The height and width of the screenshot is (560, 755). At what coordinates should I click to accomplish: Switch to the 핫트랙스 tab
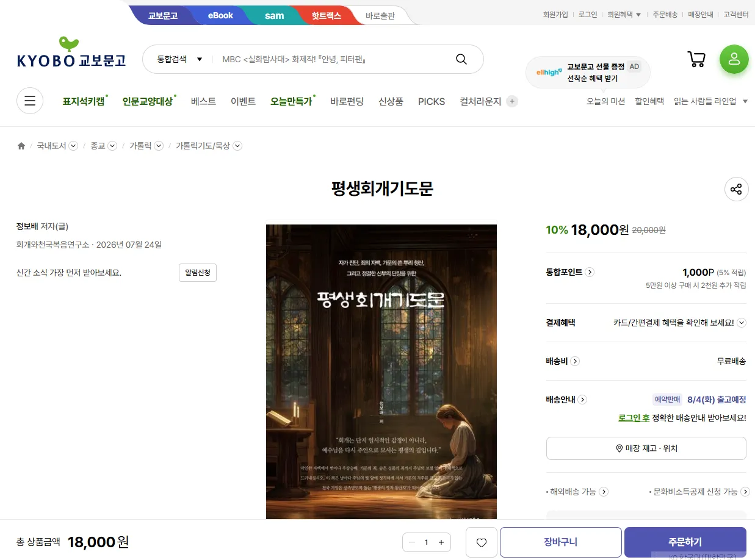326,15
